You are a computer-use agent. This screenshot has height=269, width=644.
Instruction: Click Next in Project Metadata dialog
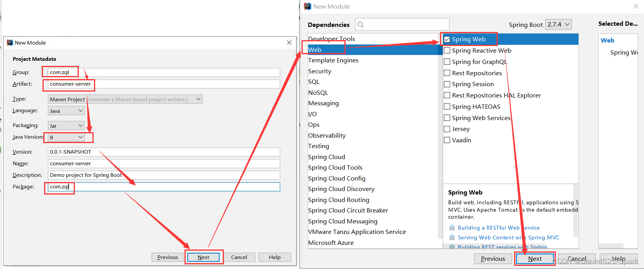click(x=203, y=257)
